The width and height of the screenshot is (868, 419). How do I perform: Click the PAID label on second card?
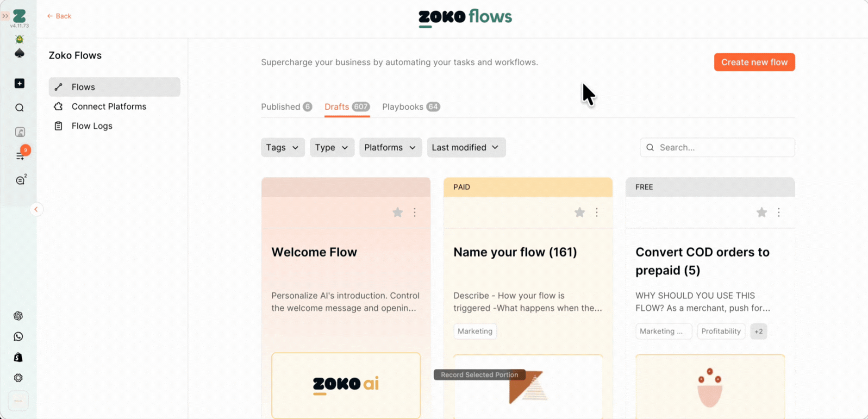[x=462, y=187]
